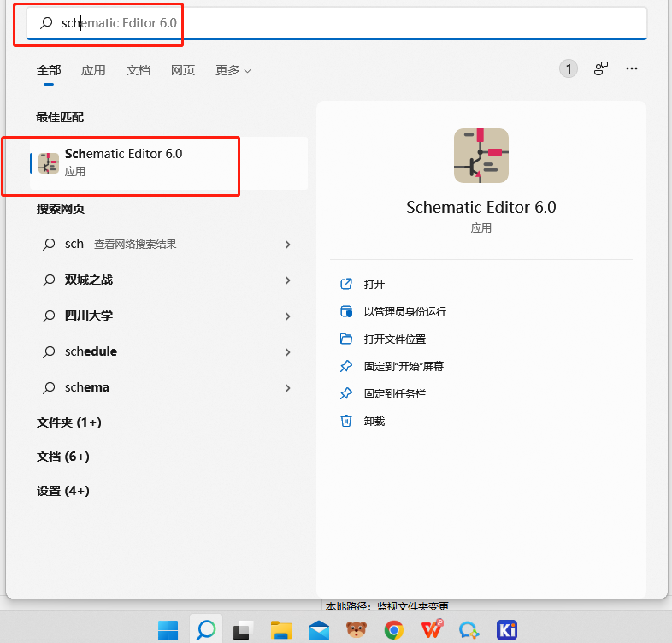The image size is (672, 643).
Task: Switch to the 应用 tab
Action: click(x=93, y=70)
